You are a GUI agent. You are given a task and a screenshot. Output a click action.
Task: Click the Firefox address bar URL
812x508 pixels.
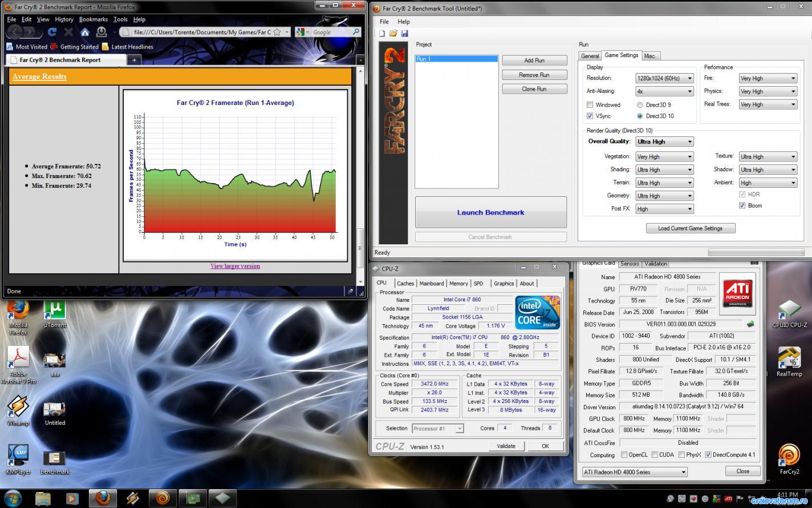coord(202,33)
